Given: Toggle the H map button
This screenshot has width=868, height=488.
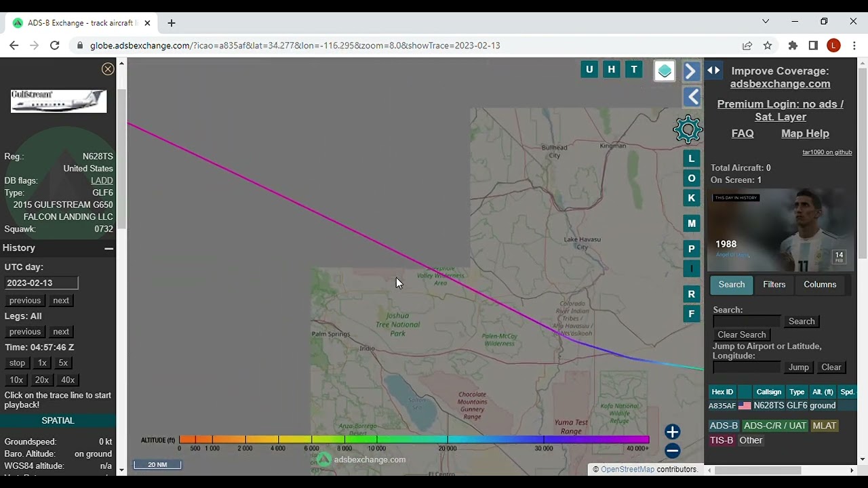Looking at the screenshot, I should pos(612,69).
